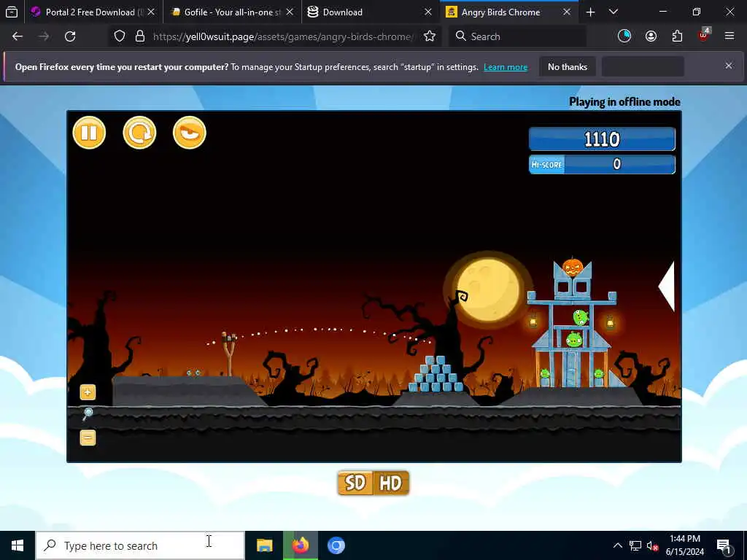747x560 pixels.
Task: Activate the Mighty Eagle button
Action: 190,133
